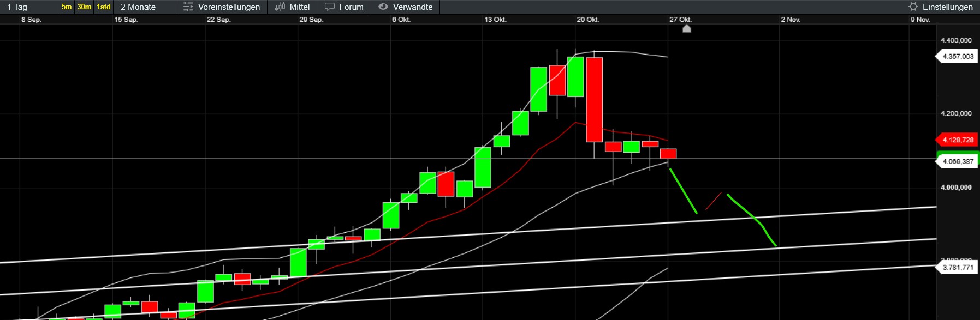Click the eye icon beside Verwandte

383,7
